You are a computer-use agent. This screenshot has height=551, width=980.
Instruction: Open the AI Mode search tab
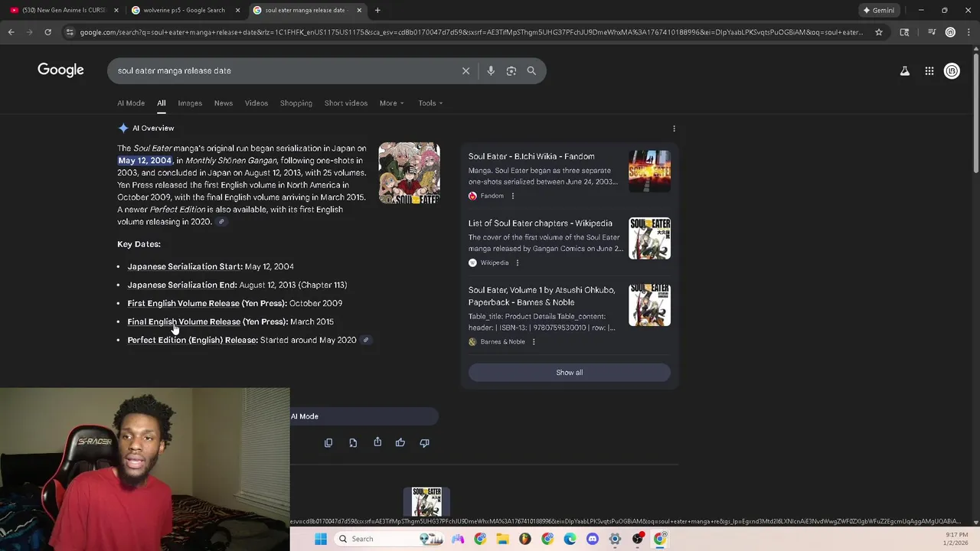point(131,103)
